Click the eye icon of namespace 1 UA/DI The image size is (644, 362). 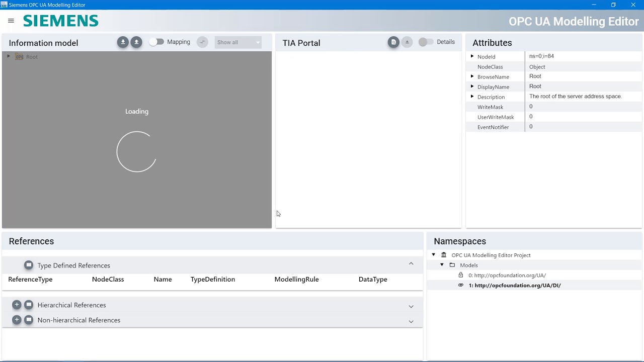(460, 285)
